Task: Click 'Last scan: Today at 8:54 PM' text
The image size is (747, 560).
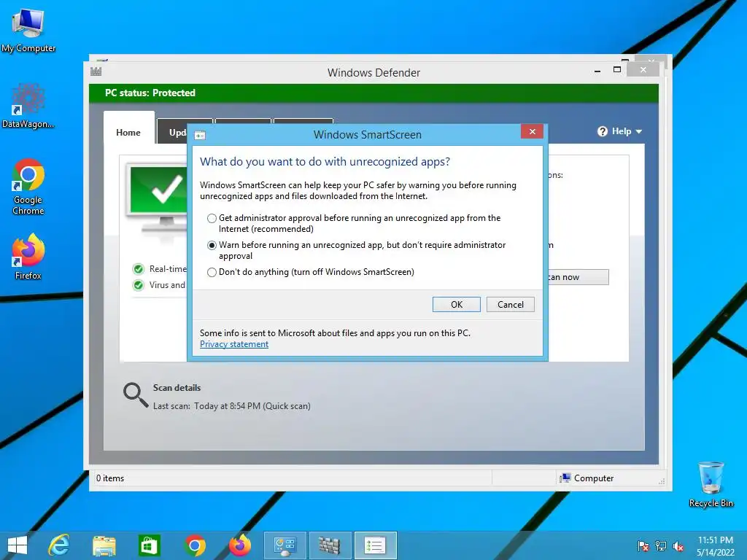Action: tap(231, 406)
